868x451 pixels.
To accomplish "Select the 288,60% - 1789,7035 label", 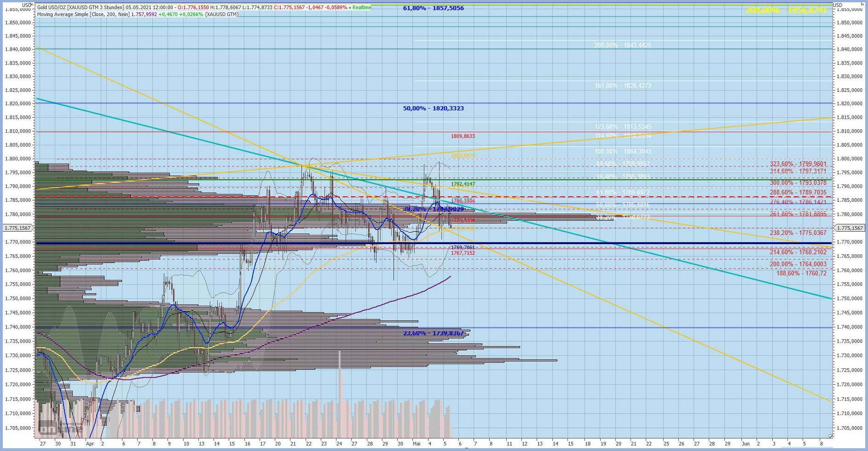I will tap(798, 193).
